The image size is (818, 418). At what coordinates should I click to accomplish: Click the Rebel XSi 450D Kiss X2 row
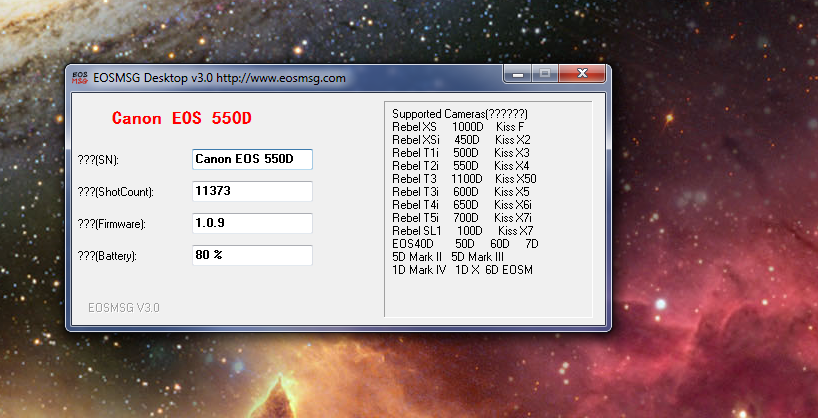(x=461, y=140)
